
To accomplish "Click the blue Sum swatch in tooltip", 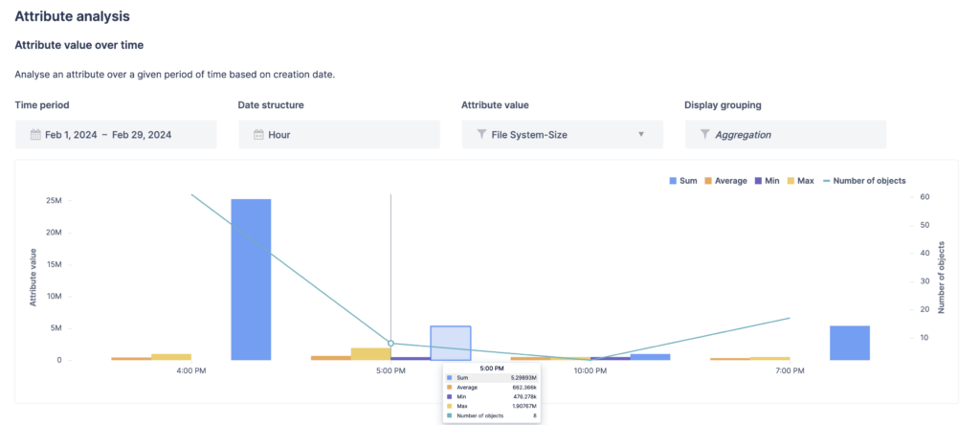I will tap(450, 379).
